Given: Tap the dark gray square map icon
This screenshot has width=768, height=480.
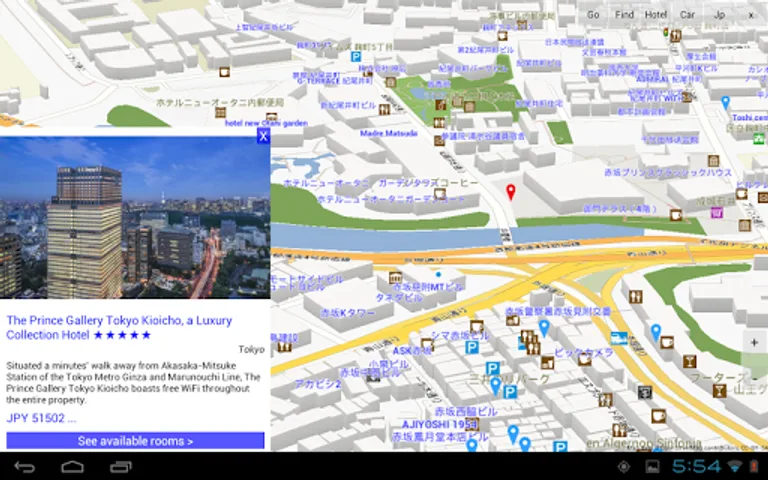Looking at the screenshot, I should [x=645, y=392].
